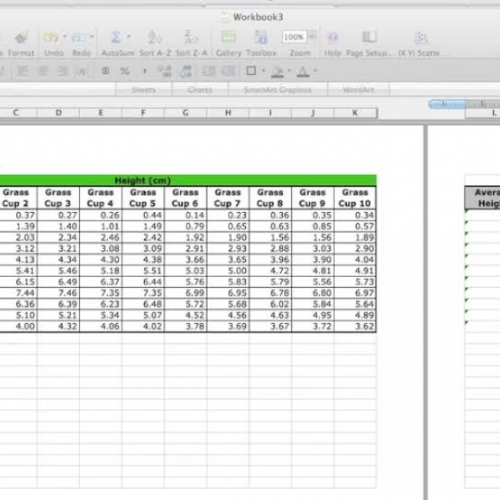The height and width of the screenshot is (500, 500).
Task: Select column K header
Action: click(x=355, y=113)
